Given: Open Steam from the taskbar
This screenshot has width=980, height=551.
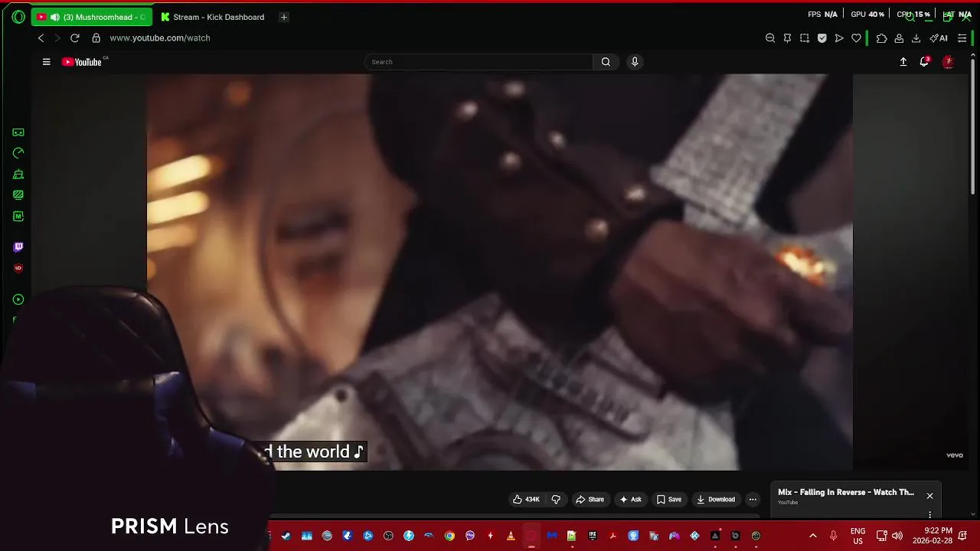Looking at the screenshot, I should coord(286,536).
